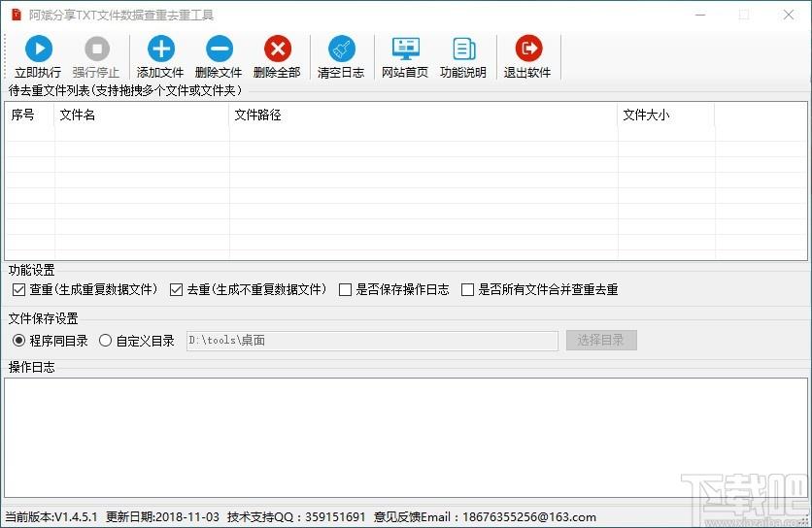Toggle 去重(生成不重复数据文件) checkbox
The height and width of the screenshot is (528, 812).
tap(176, 289)
